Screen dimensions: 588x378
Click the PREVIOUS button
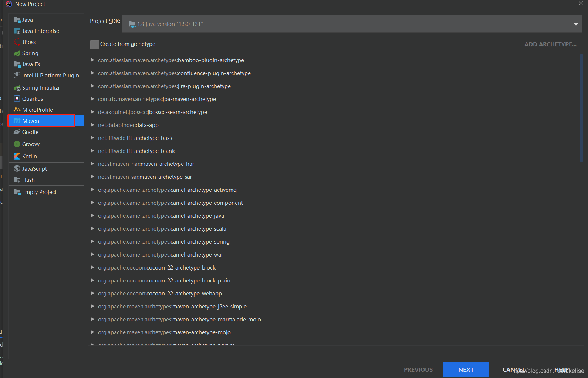point(418,369)
